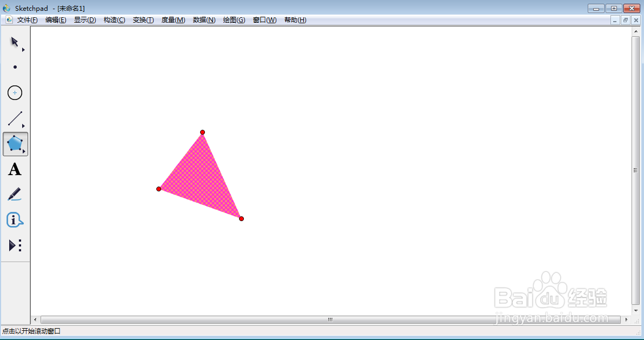The height and width of the screenshot is (340, 644).
Task: Open the 帮助(H) menu
Action: point(295,19)
